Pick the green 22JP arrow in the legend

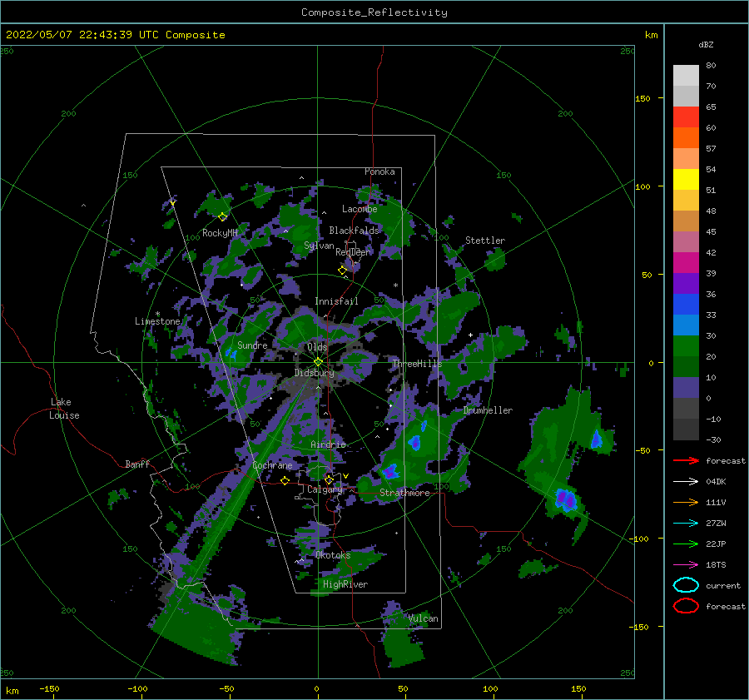click(x=686, y=544)
